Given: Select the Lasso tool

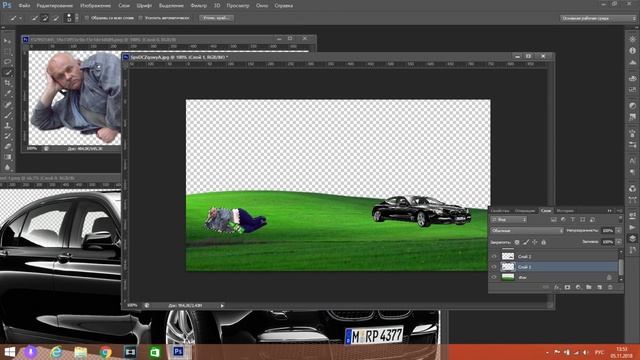Looking at the screenshot, I should [x=7, y=62].
